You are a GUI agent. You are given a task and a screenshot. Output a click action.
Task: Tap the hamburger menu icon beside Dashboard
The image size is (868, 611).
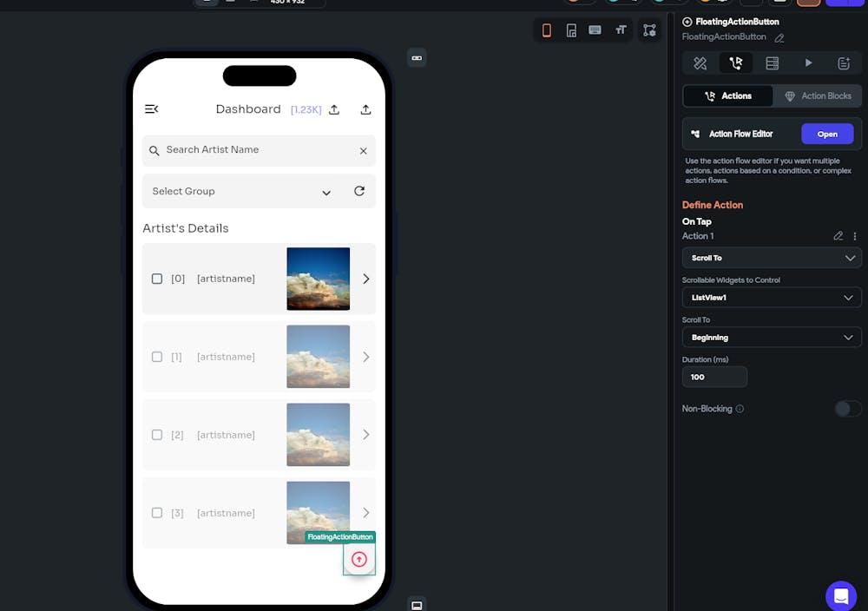pyautogui.click(x=151, y=109)
